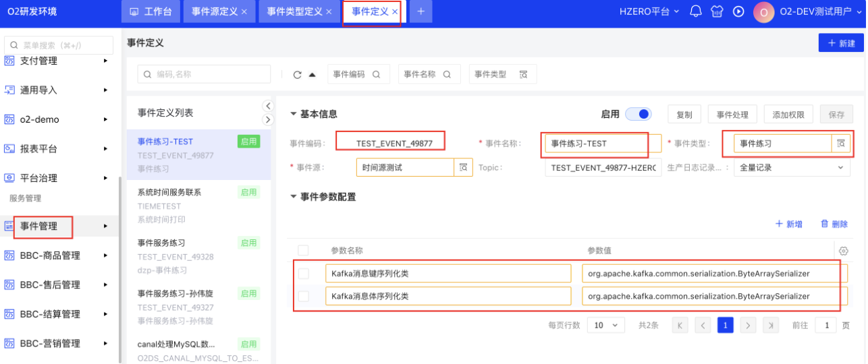Open the 生产日志记录 全量记录 dropdown
The height and width of the screenshot is (364, 868).
pyautogui.click(x=791, y=167)
